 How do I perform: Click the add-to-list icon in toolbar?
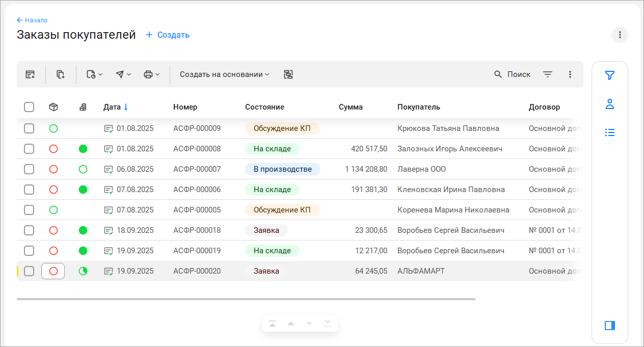(x=30, y=74)
